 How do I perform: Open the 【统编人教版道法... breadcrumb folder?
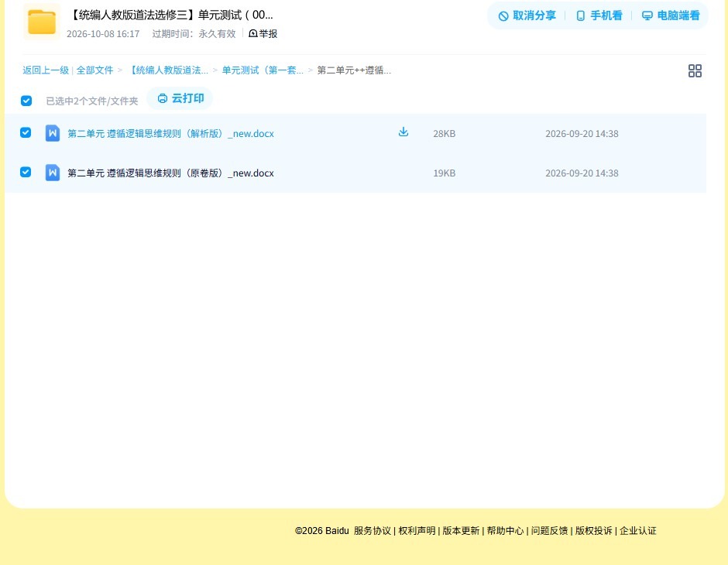pos(168,70)
